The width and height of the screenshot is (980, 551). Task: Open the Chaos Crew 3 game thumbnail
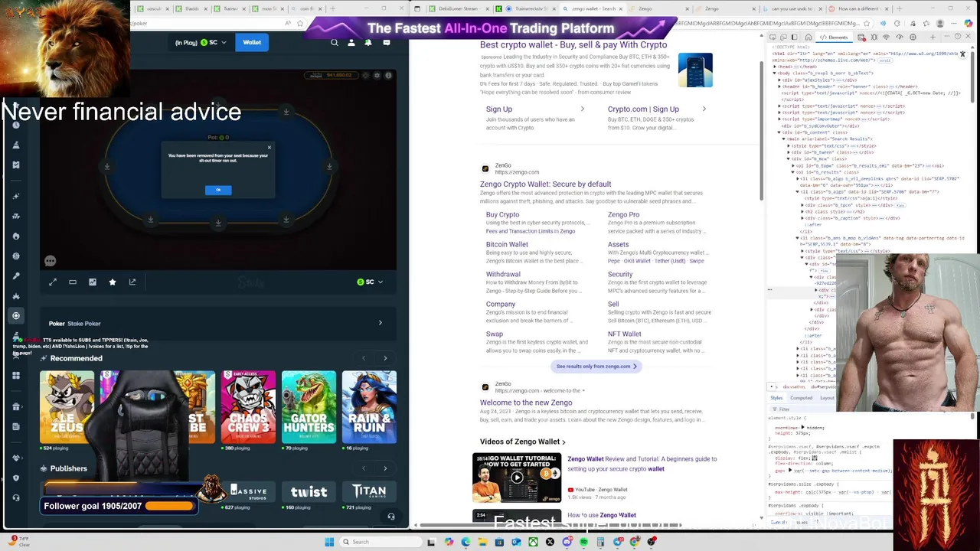tap(248, 407)
